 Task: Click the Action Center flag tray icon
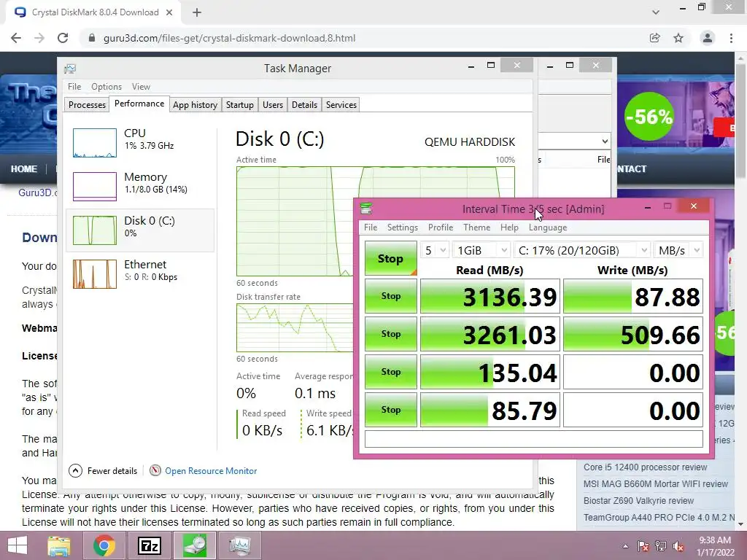(x=643, y=546)
